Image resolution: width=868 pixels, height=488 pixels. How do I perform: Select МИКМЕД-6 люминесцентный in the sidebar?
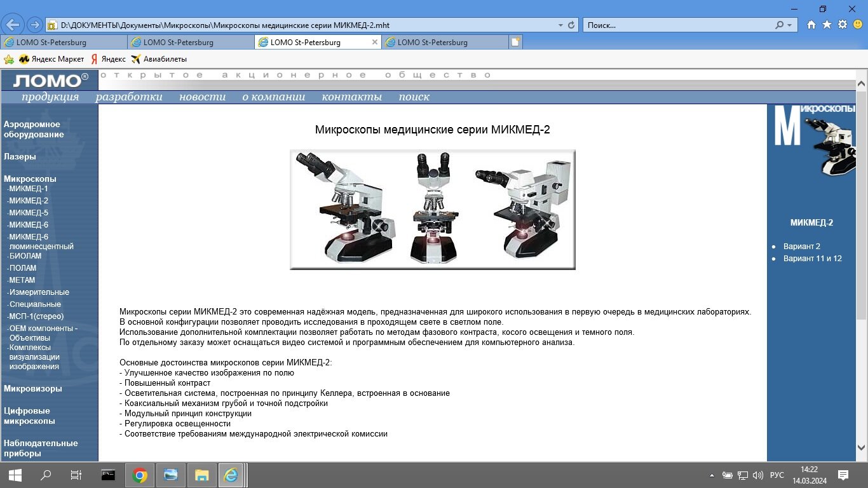[41, 241]
